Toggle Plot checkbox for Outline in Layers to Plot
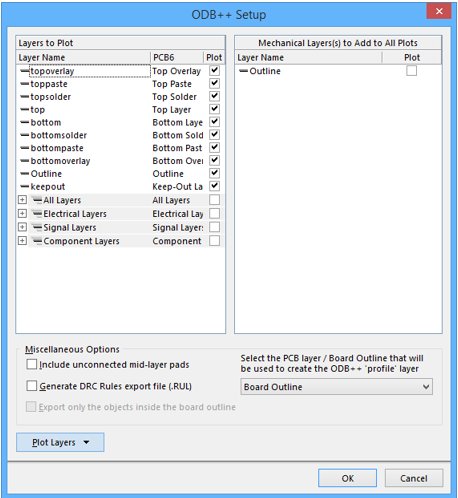The width and height of the screenshot is (458, 498). [214, 173]
